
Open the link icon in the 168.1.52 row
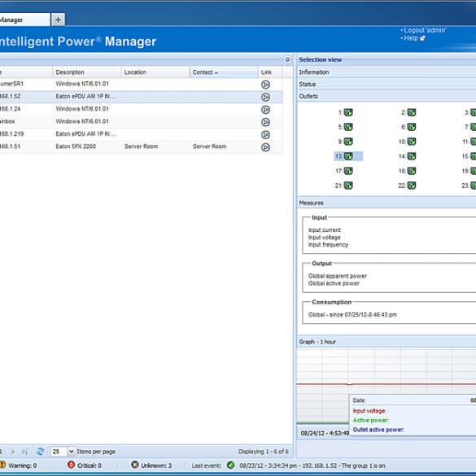click(265, 97)
